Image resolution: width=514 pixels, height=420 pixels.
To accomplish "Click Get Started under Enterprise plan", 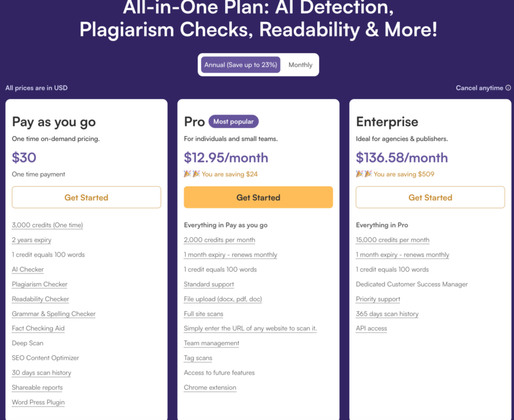I will click(x=430, y=198).
